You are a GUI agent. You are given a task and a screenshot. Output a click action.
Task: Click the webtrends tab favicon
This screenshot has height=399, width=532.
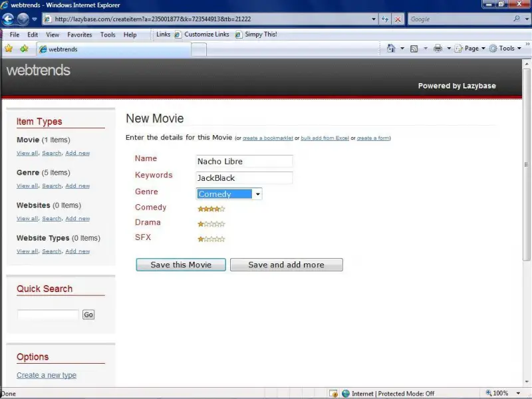click(x=43, y=49)
